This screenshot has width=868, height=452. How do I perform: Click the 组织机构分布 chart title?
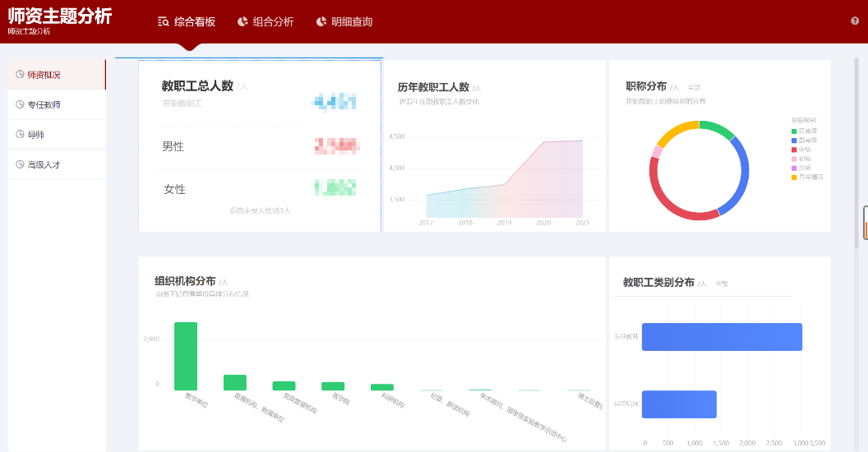pyautogui.click(x=185, y=281)
